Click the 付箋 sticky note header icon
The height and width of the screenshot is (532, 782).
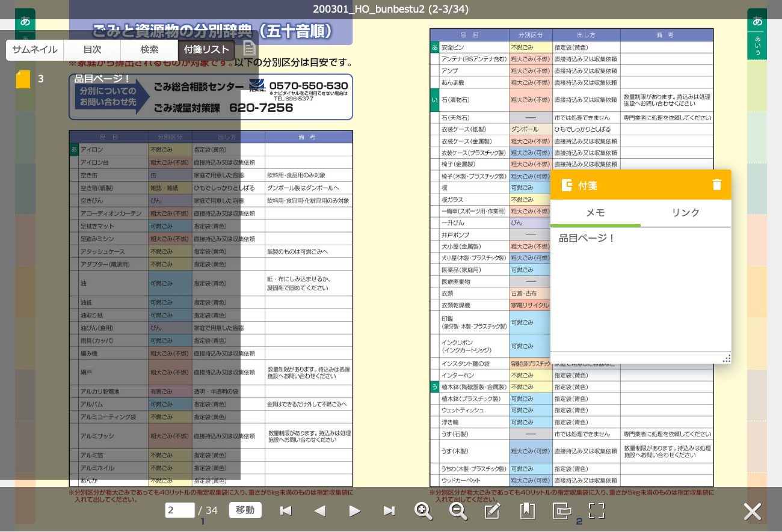(566, 185)
